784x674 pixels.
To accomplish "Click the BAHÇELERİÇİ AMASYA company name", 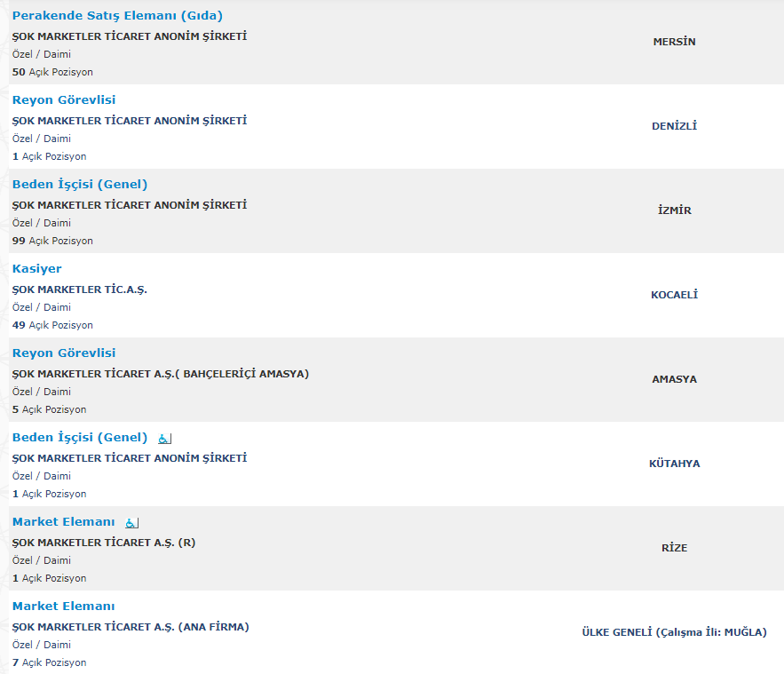I will tap(161, 374).
